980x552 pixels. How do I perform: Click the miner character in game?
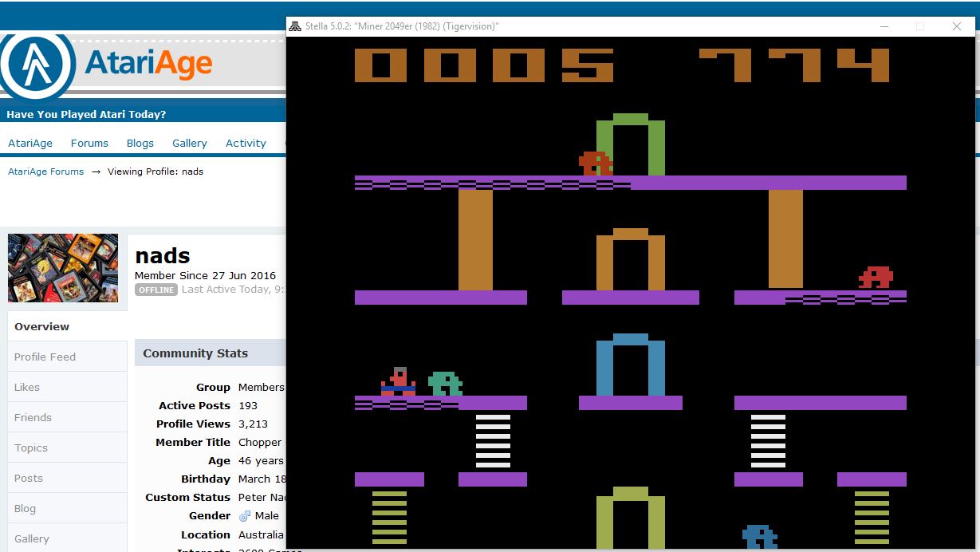398,381
